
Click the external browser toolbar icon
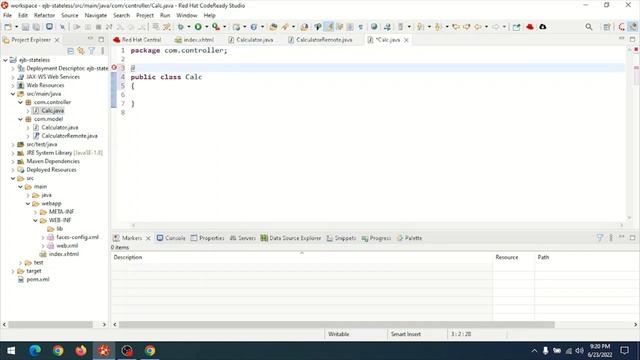pyautogui.click(x=373, y=27)
